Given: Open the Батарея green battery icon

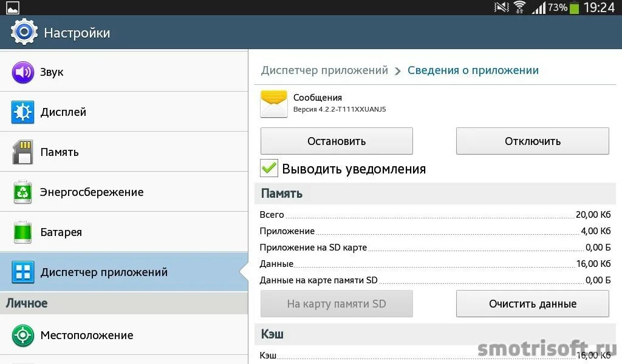Looking at the screenshot, I should click(22, 232).
